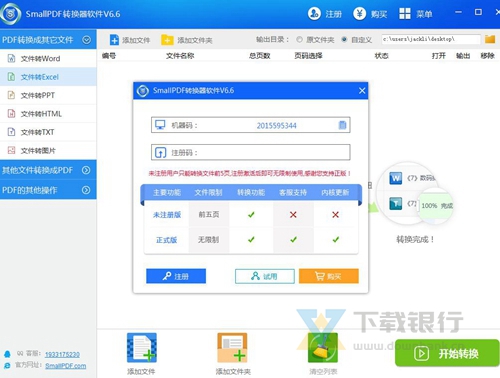Screen dimensions: 500x378
Task: Select 文件转图片 in the sidebar
Action: click(48, 150)
